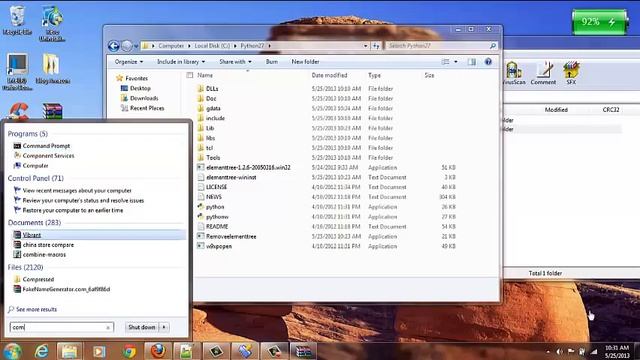Open Explorer help icon

(488, 62)
